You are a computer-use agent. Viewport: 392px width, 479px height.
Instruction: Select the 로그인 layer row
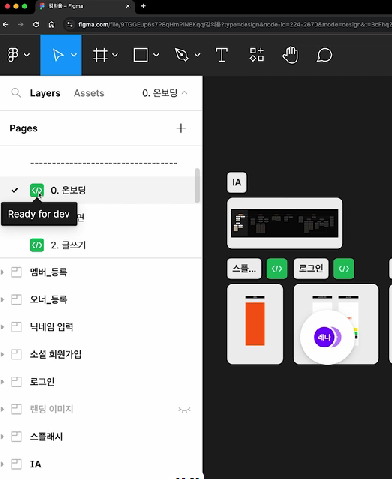point(100,382)
